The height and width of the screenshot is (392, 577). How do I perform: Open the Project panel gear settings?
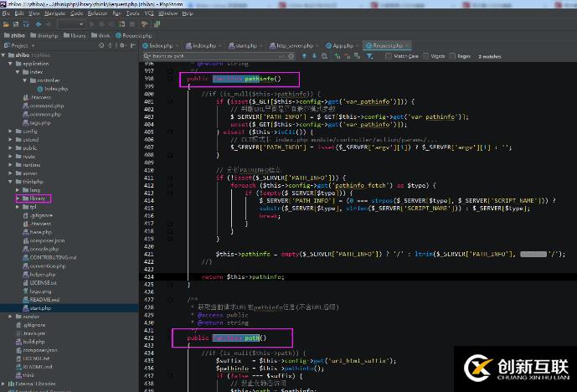coord(122,45)
